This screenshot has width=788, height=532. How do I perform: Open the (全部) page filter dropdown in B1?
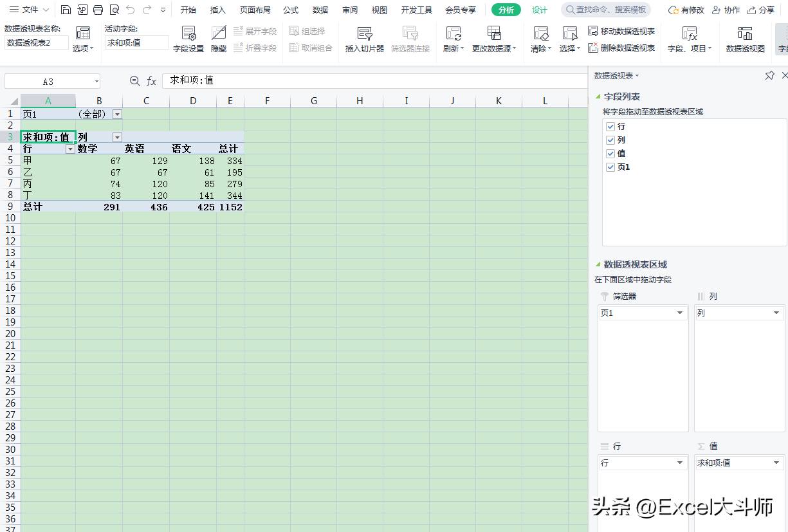(x=117, y=114)
